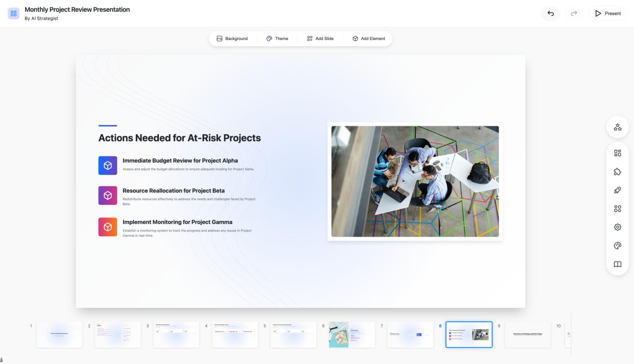The height and width of the screenshot is (364, 634).
Task: Open the Add Element panel
Action: [368, 38]
